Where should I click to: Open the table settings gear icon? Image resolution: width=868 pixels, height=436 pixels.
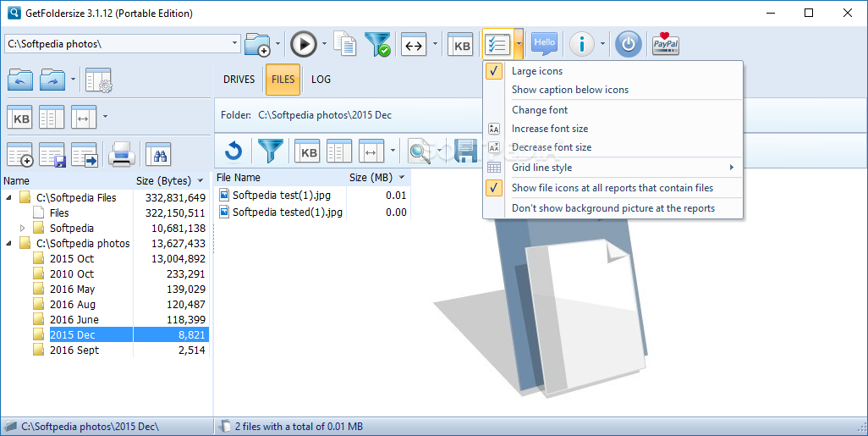[x=99, y=80]
